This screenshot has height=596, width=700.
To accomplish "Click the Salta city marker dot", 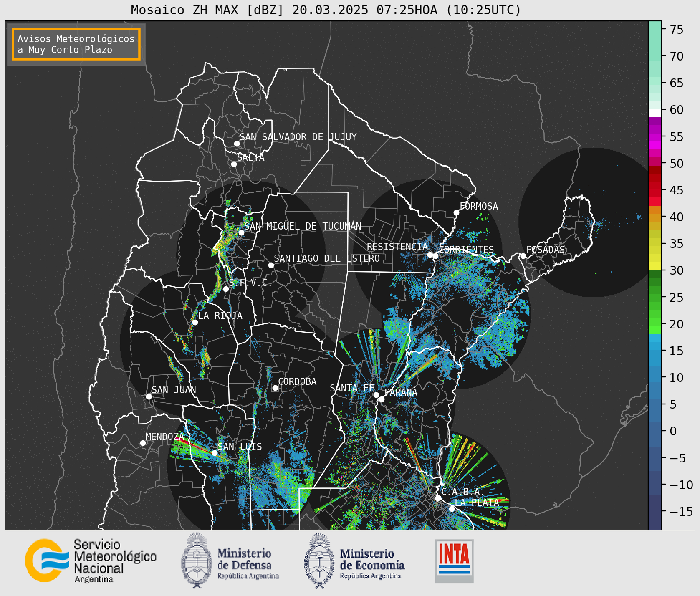I will (234, 164).
